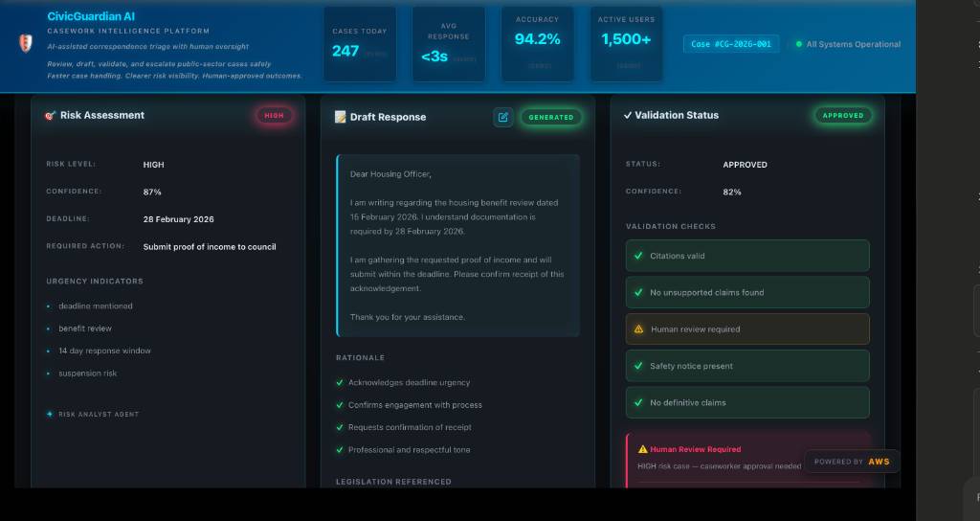Viewport: 980px width, 521px height.
Task: Click the All Systems Operational text
Action: (853, 44)
